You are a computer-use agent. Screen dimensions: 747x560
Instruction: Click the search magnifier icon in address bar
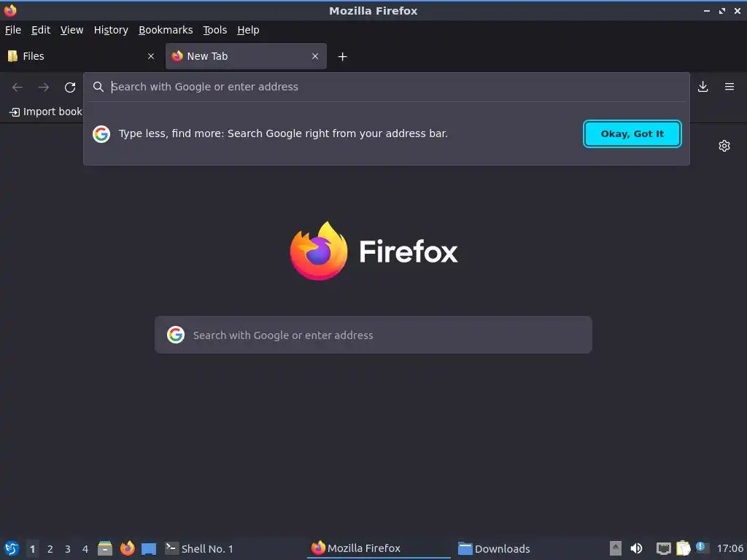[x=98, y=87]
